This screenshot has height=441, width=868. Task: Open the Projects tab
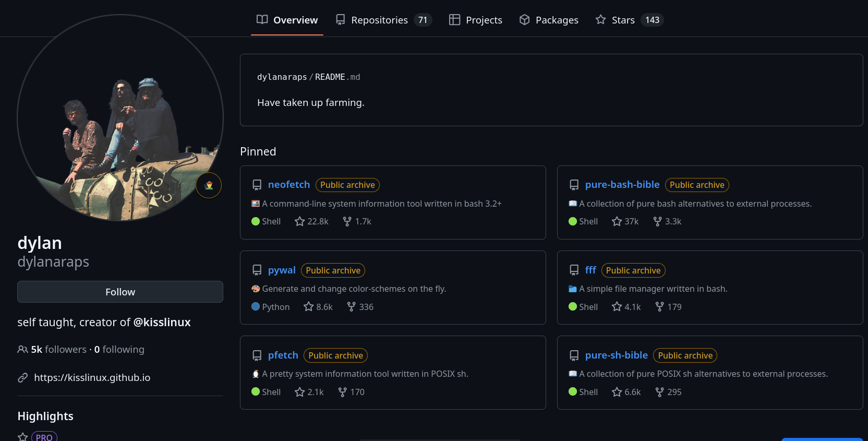(x=476, y=20)
